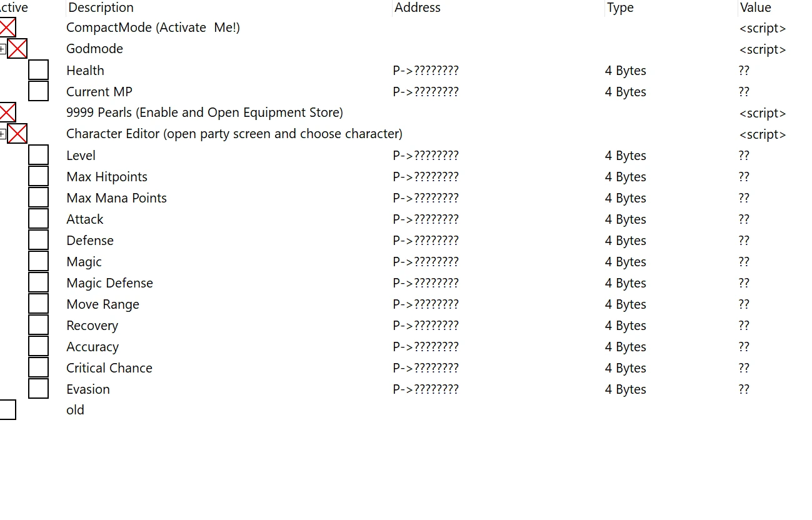Select the Attack description text
812x520 pixels.
85,219
